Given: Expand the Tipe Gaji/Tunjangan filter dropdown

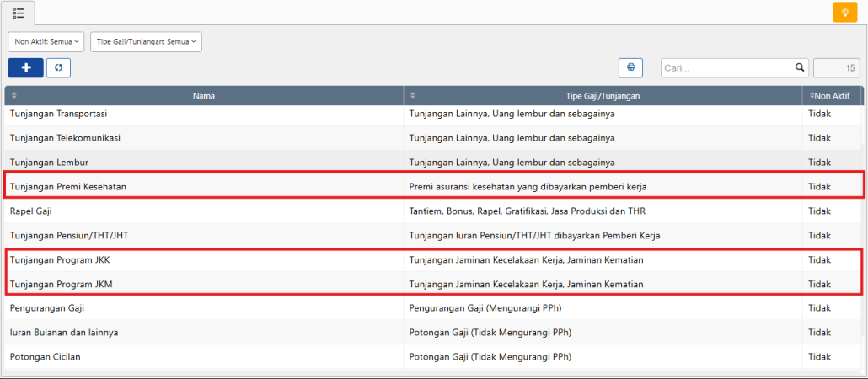Looking at the screenshot, I should tap(146, 40).
